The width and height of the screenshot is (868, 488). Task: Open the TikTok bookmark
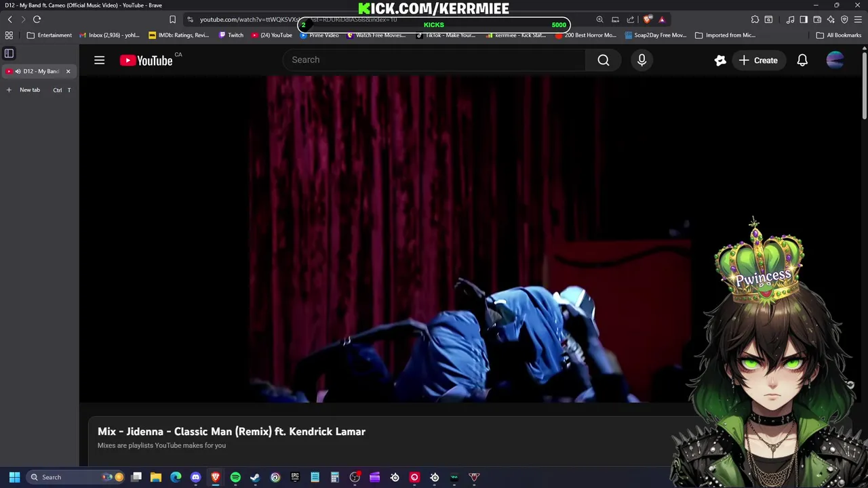click(x=446, y=35)
